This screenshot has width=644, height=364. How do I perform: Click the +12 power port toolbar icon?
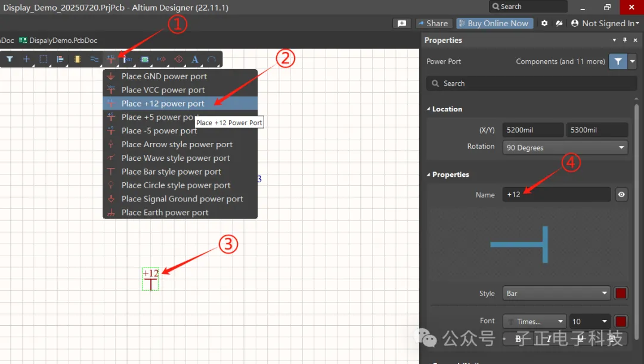click(111, 59)
